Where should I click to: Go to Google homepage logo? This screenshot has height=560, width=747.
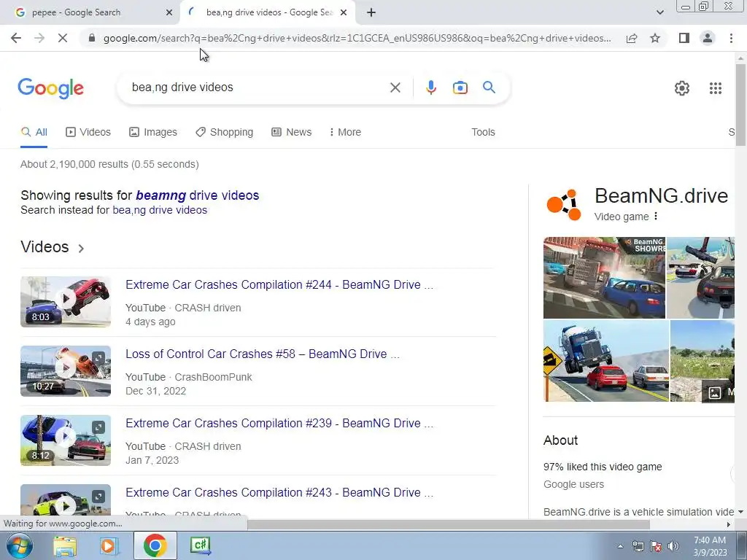[50, 88]
